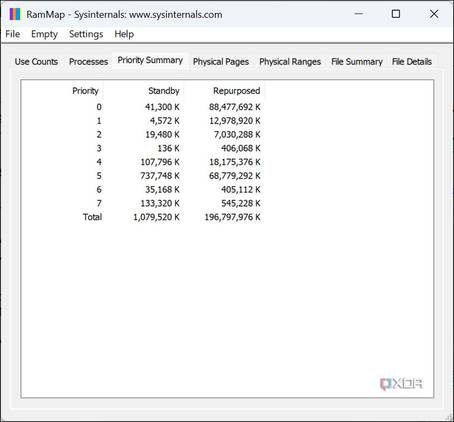The image size is (454, 422).
Task: Click standby value 41,300 K
Action: (162, 107)
